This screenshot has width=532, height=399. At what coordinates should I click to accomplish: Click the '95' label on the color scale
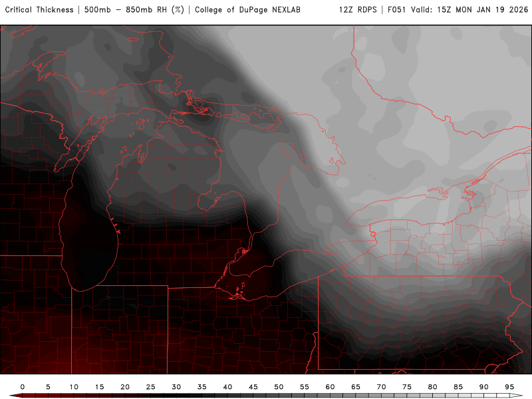click(x=509, y=387)
